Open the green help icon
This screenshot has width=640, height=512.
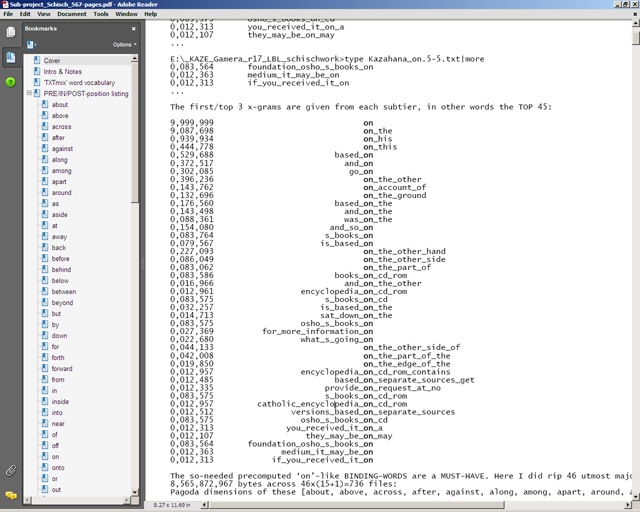point(11,82)
